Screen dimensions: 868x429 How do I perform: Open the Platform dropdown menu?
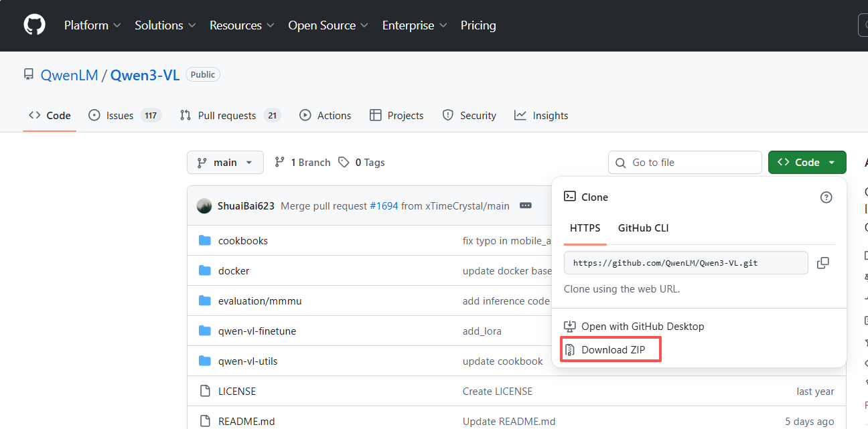[x=92, y=25]
